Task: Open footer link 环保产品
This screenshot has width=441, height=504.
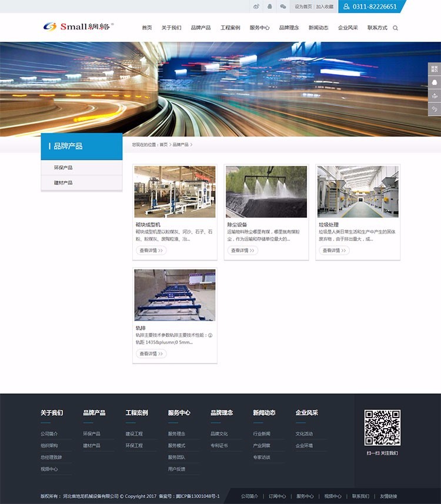Action: 92,433
